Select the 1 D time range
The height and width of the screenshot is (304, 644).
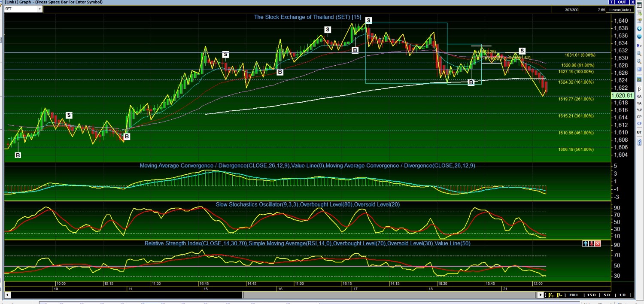[x=623, y=295]
